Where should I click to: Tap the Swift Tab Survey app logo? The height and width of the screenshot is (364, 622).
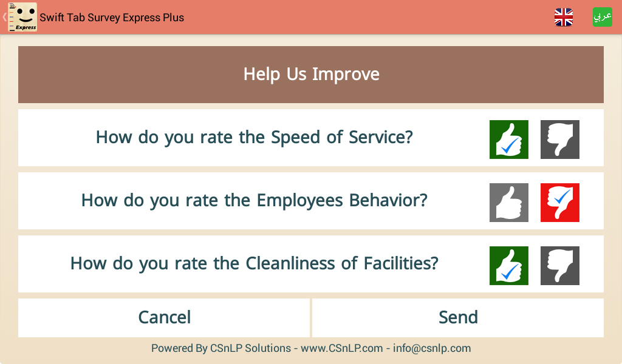(x=22, y=17)
